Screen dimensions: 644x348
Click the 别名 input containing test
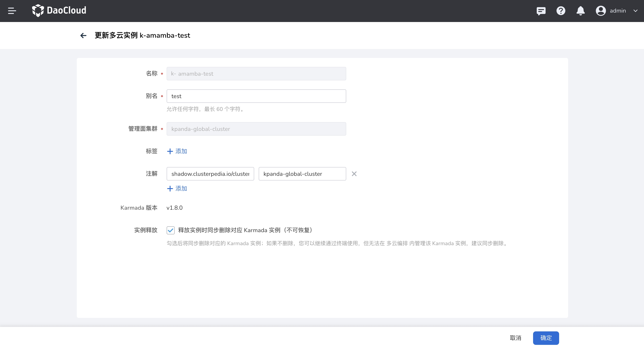[256, 96]
